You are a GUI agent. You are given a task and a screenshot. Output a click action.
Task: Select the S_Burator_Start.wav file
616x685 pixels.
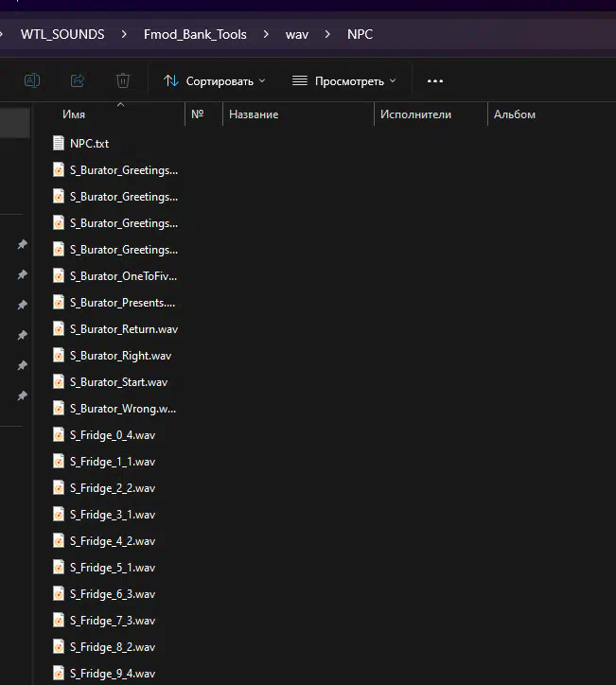120,382
